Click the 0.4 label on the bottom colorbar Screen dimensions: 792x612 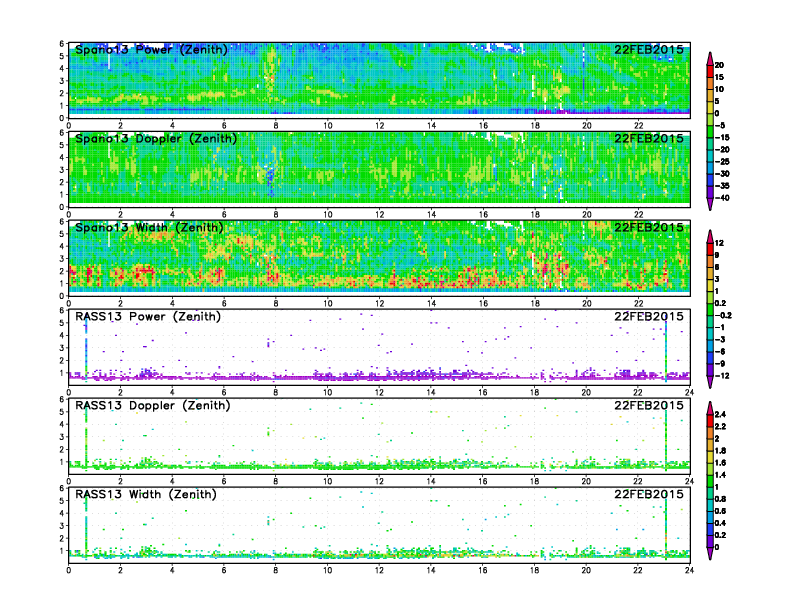point(721,523)
